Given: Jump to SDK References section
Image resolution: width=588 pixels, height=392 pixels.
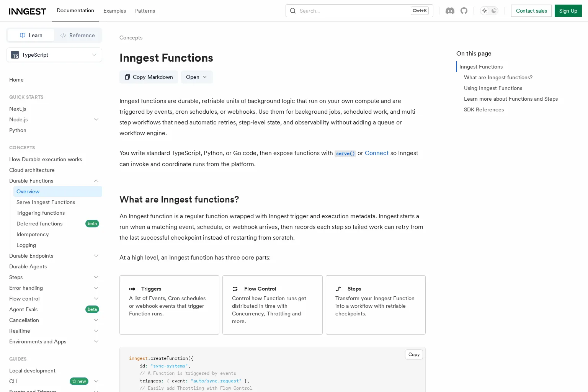Looking at the screenshot, I should 484,109.
